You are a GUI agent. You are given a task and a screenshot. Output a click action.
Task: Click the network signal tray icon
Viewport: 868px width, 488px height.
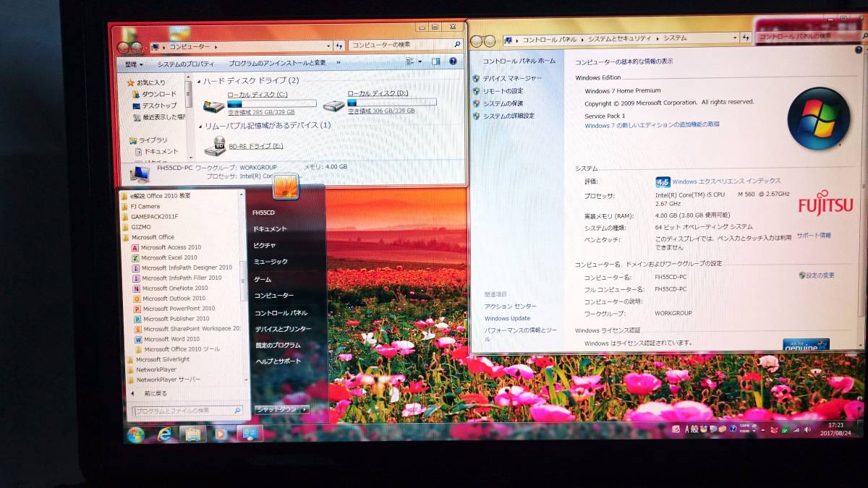point(796,429)
